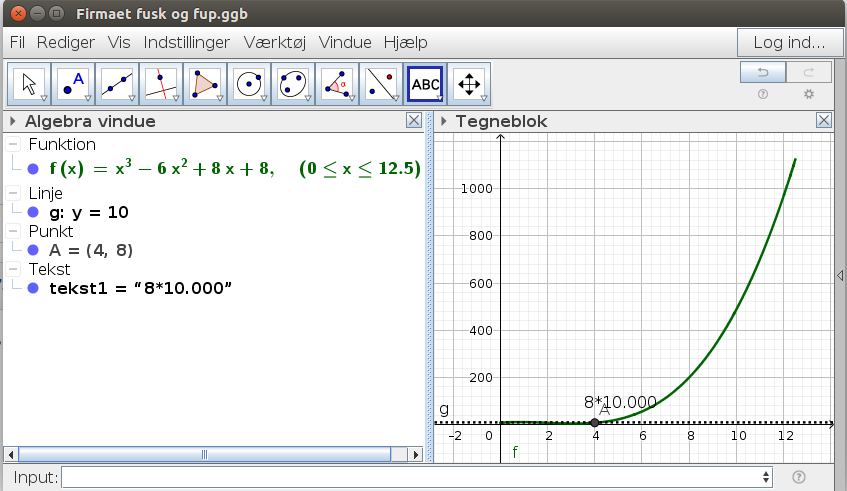The width and height of the screenshot is (847, 491).
Task: Click the 8*10.000 text in graph
Action: 620,402
